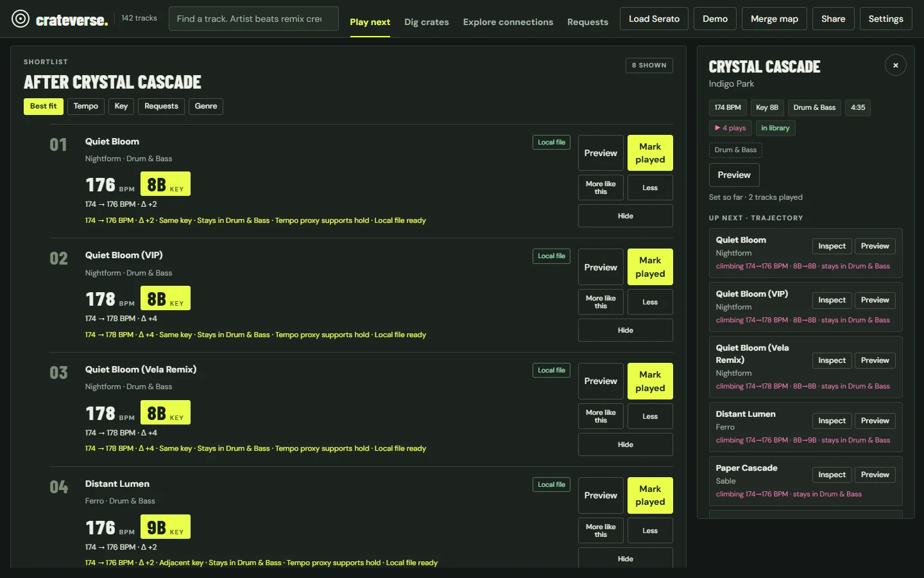Mark Quiet Bloom (VIP) as played
Image resolution: width=924 pixels, height=578 pixels.
point(650,267)
